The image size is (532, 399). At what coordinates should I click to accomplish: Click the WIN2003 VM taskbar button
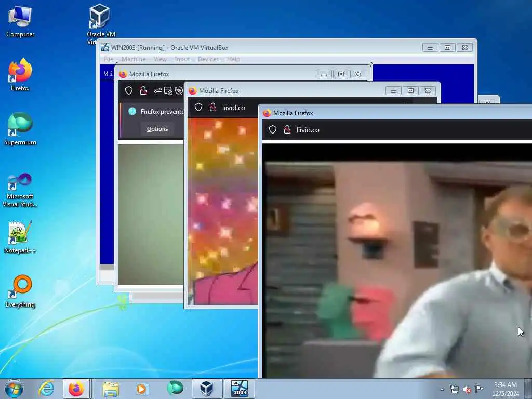[240, 389]
